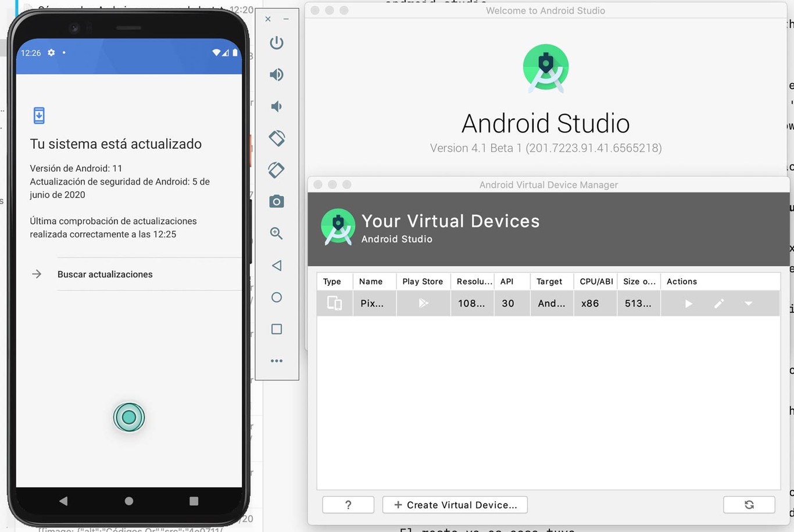This screenshot has width=794, height=532.
Task: Click Create Virtual Device
Action: click(455, 505)
